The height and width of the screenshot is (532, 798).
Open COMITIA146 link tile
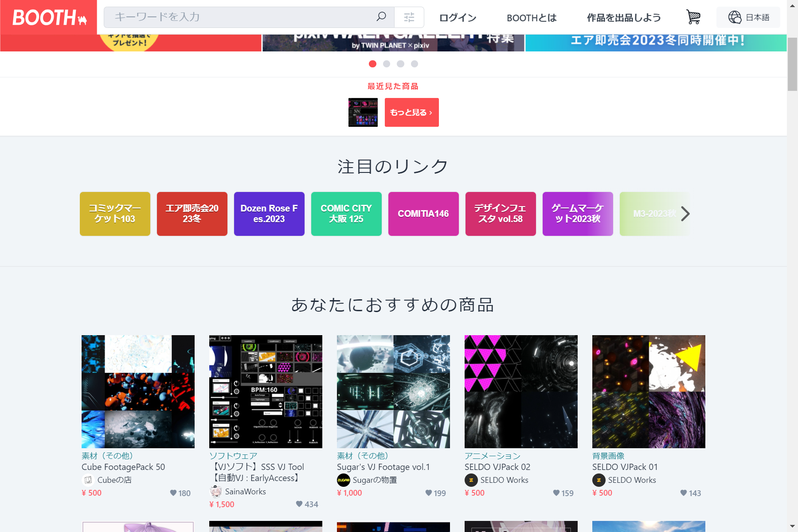(x=423, y=214)
